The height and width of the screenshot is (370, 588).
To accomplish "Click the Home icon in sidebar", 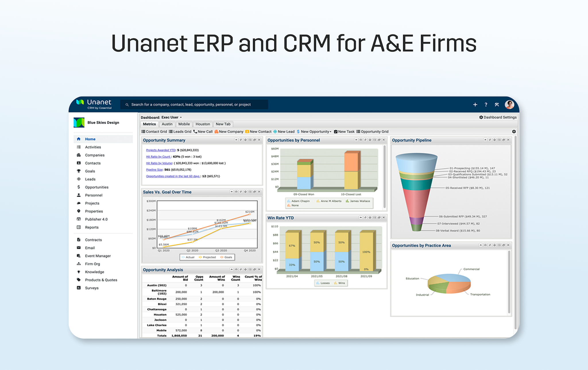I will pos(79,139).
